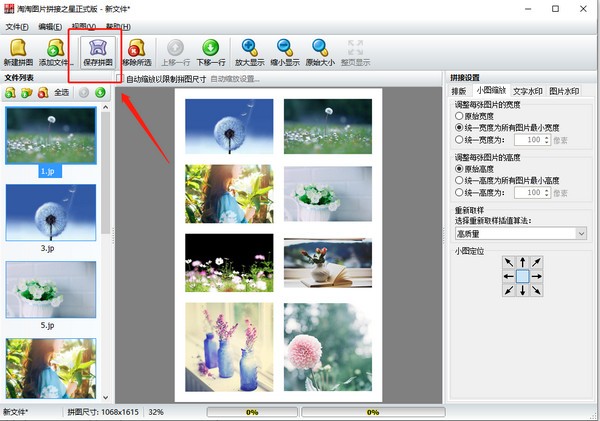Image resolution: width=600 pixels, height=421 pixels.
Task: Choose 统一高度为所有图片最小高度 radio option
Action: click(x=459, y=182)
